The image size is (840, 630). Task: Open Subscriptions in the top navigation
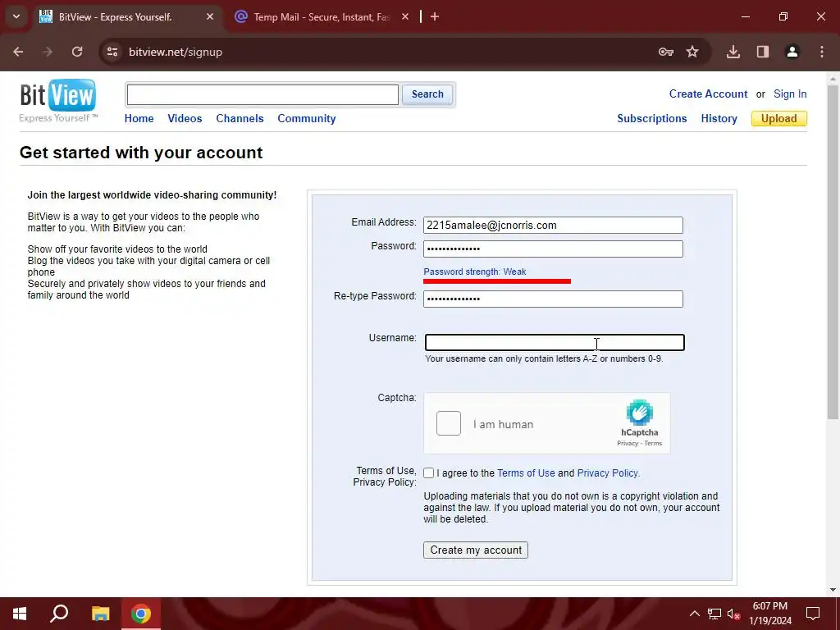point(652,118)
